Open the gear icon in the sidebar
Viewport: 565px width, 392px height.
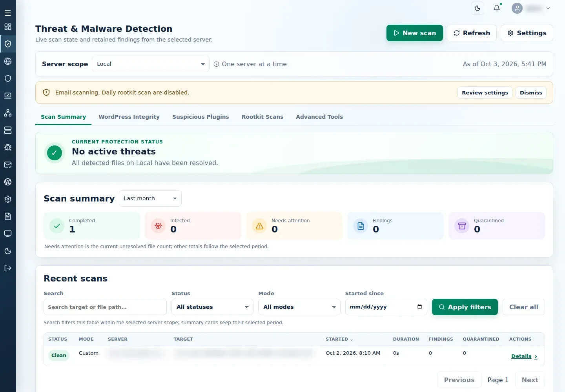[x=8, y=199]
